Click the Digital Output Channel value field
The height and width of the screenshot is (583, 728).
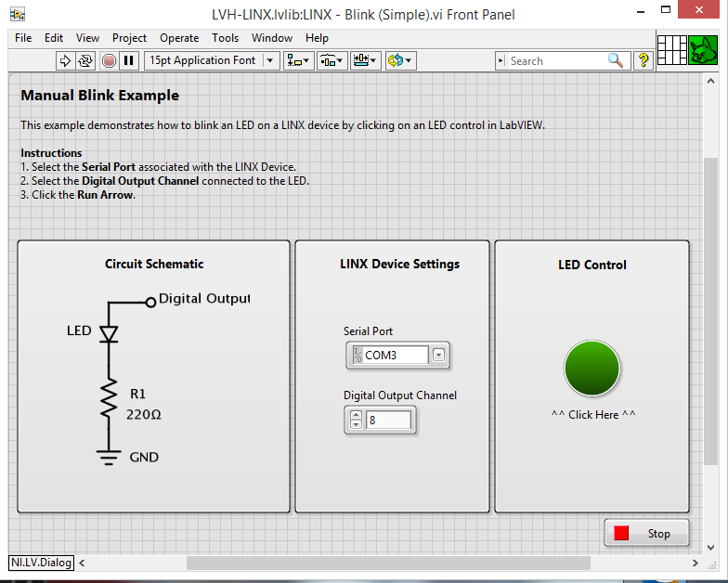(388, 420)
